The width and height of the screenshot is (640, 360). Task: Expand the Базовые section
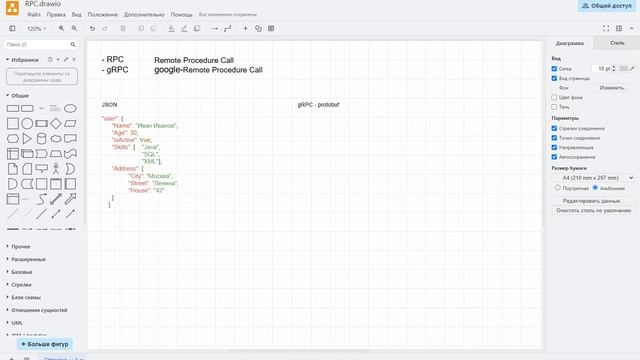[19, 272]
